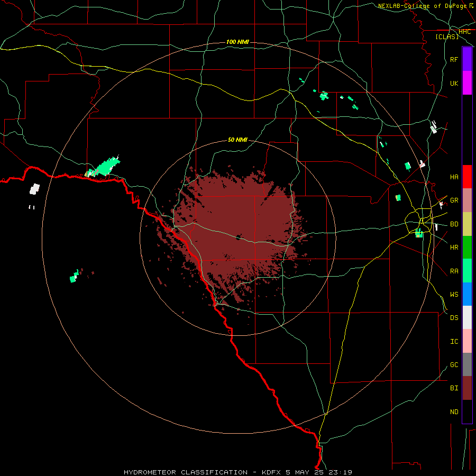Click the IC legend label

click(x=454, y=341)
